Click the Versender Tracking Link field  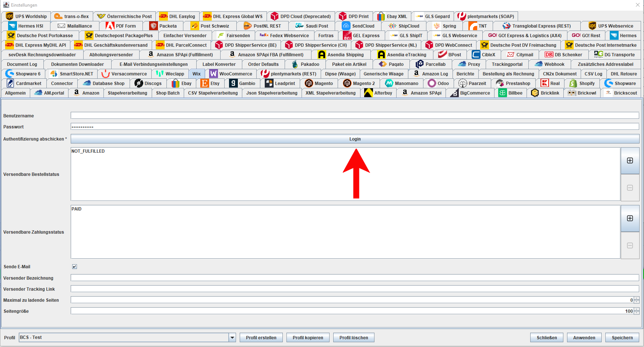click(x=355, y=289)
